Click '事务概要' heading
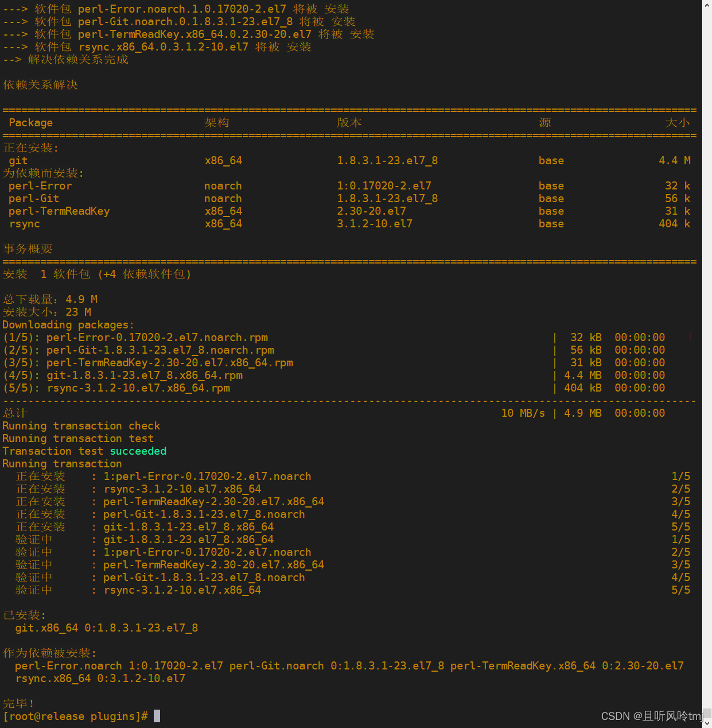Image resolution: width=712 pixels, height=728 pixels. point(28,249)
